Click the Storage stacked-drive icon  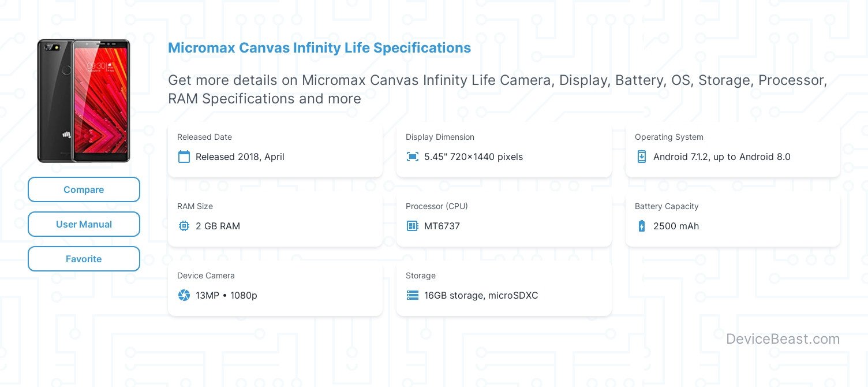click(x=413, y=295)
